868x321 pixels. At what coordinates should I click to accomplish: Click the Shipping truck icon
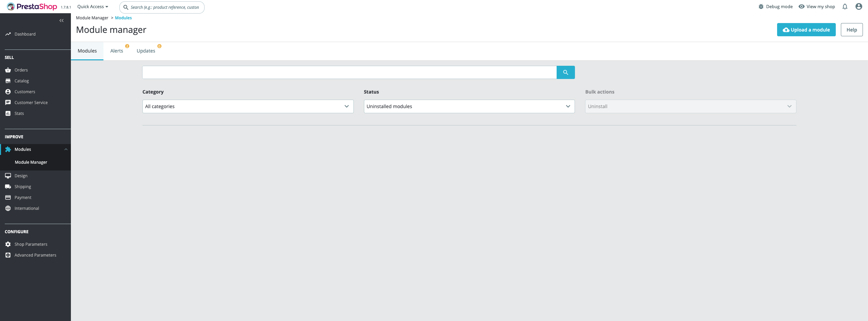click(x=8, y=186)
